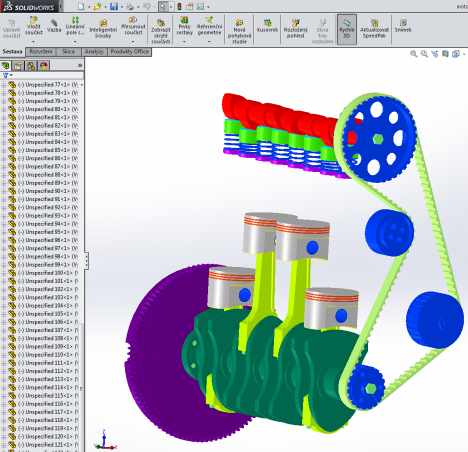Select Unspecified 110<1> in tree
This screenshot has width=468, height=452.
(x=48, y=355)
